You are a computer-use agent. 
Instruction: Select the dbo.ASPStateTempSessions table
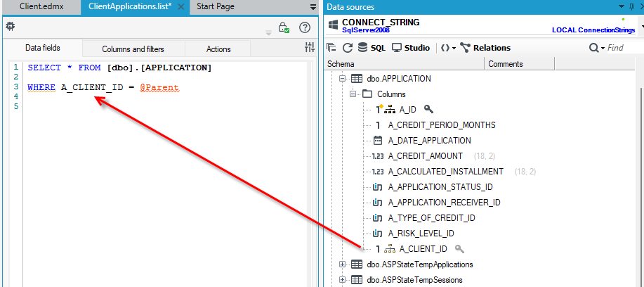coord(414,280)
